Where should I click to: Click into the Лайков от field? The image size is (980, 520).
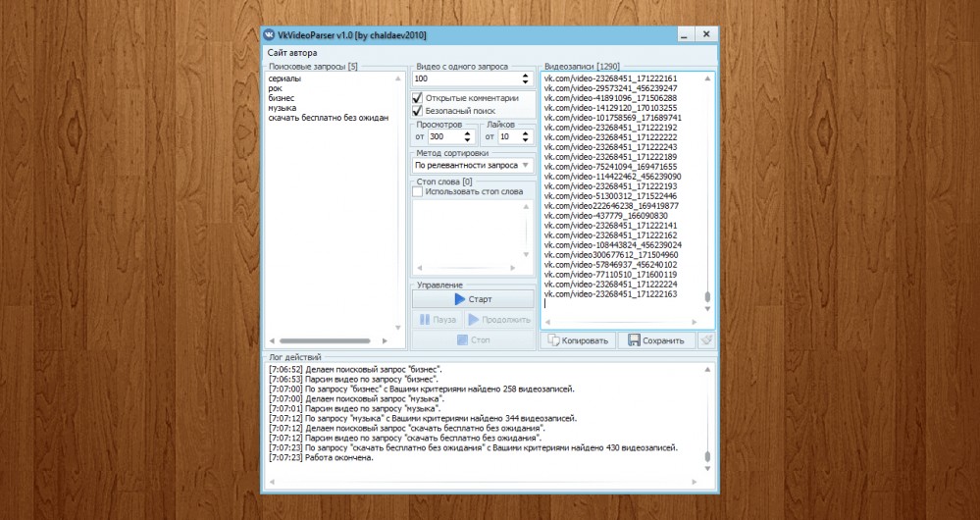pos(509,136)
